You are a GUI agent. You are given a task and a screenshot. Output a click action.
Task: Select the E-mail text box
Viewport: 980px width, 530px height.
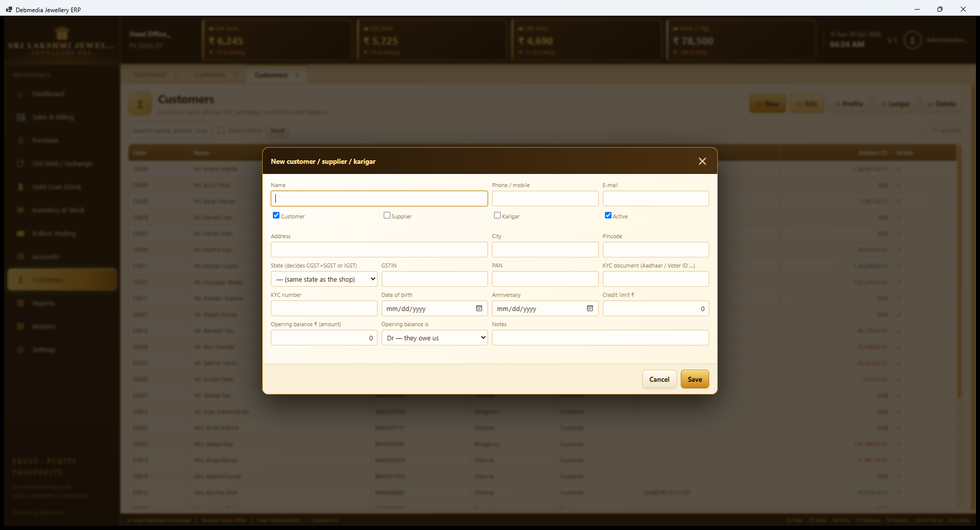[x=656, y=198]
